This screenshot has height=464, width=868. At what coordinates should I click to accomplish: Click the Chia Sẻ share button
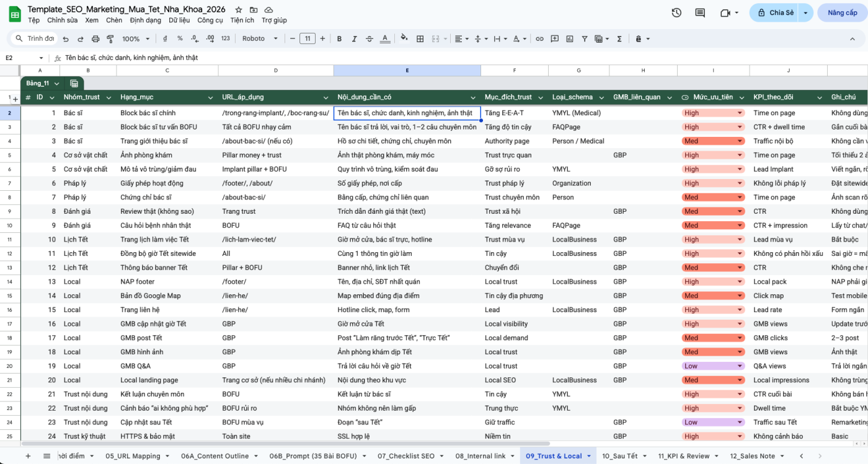[775, 12]
